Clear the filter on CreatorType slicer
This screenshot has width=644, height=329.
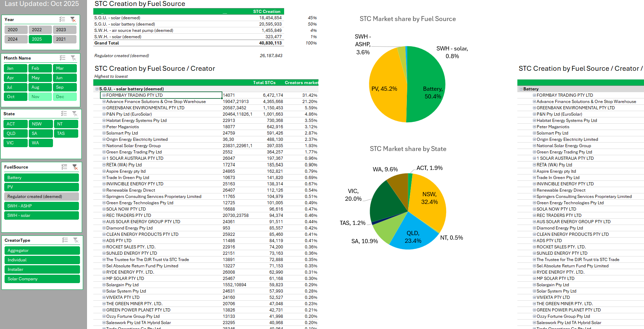pyautogui.click(x=76, y=240)
